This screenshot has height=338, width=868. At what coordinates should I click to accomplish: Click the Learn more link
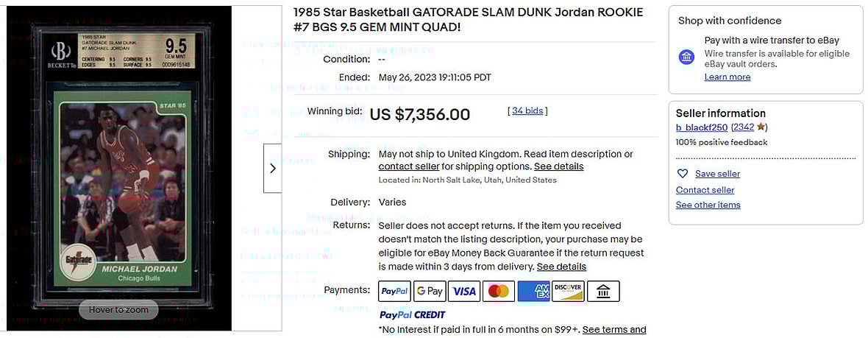click(728, 77)
